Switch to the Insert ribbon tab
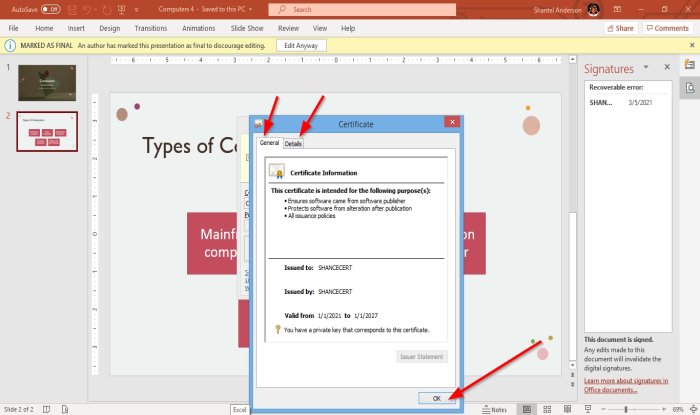 [76, 28]
